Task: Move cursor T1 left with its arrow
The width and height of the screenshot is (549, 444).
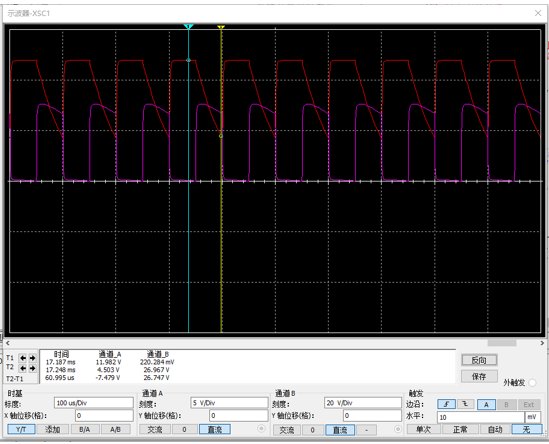Action: coord(23,358)
